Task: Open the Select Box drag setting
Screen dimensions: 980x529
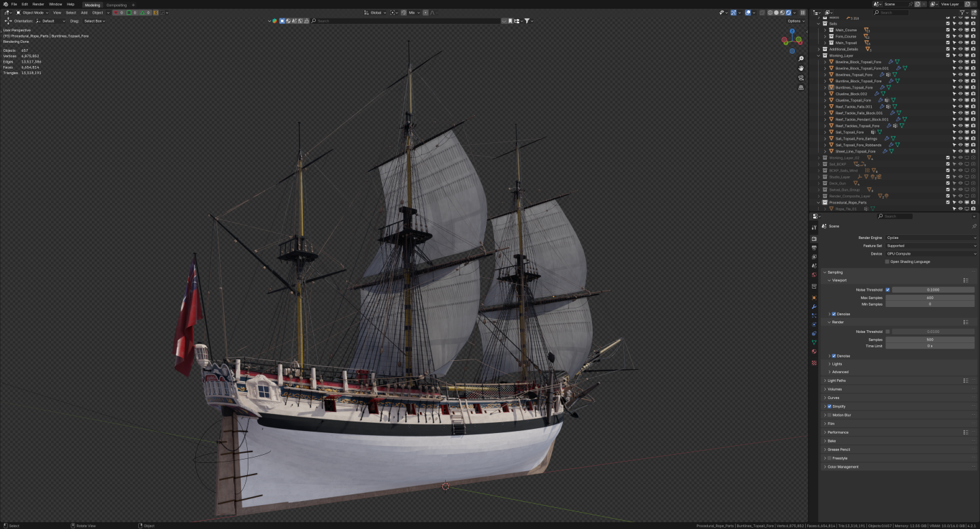Action: (x=95, y=21)
